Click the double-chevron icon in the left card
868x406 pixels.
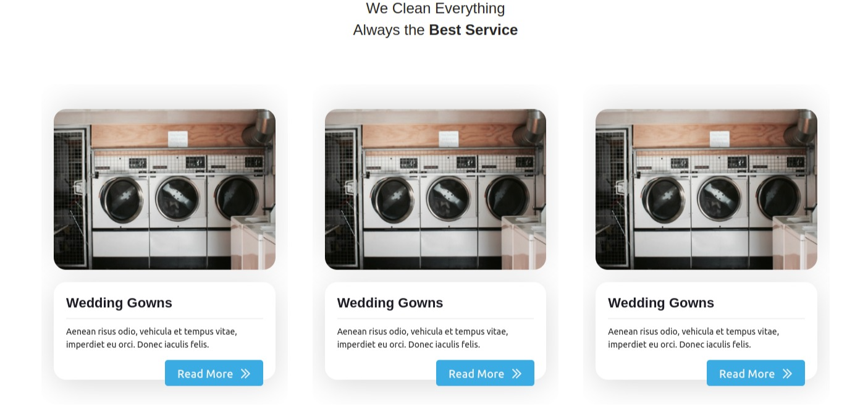pos(245,373)
